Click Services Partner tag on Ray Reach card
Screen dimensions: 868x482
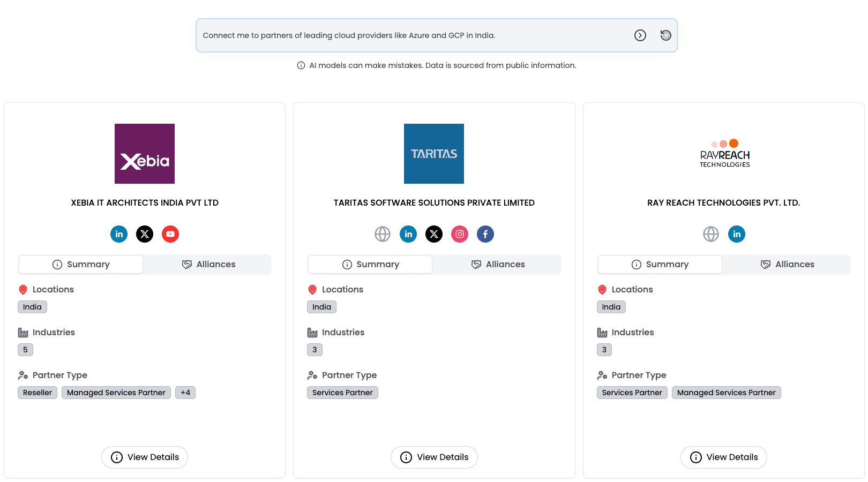632,393
